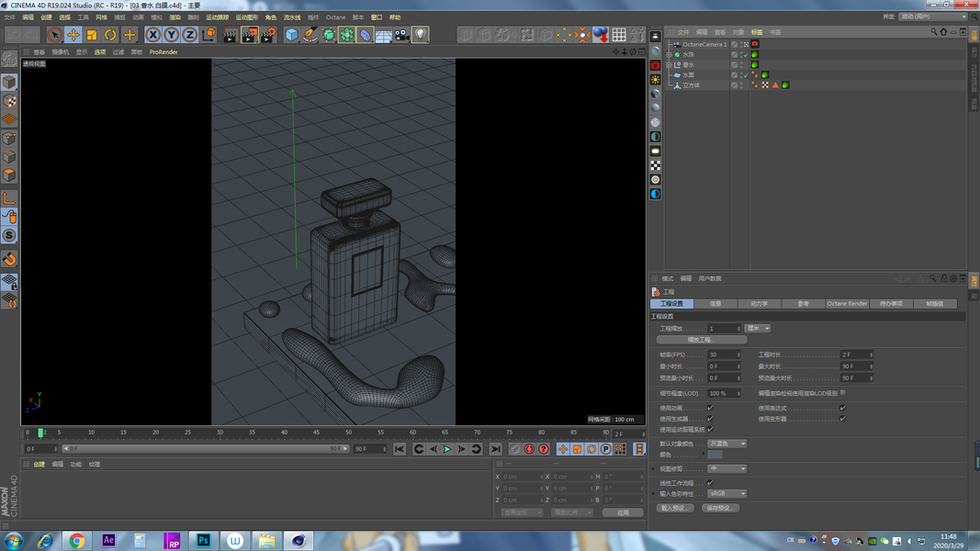The height and width of the screenshot is (551, 980).
Task: Click the 颜色 color swatch
Action: point(715,455)
